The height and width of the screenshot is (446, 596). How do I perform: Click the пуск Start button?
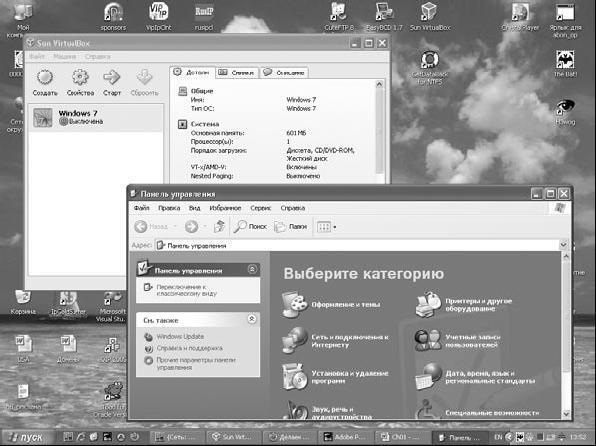[x=25, y=437]
